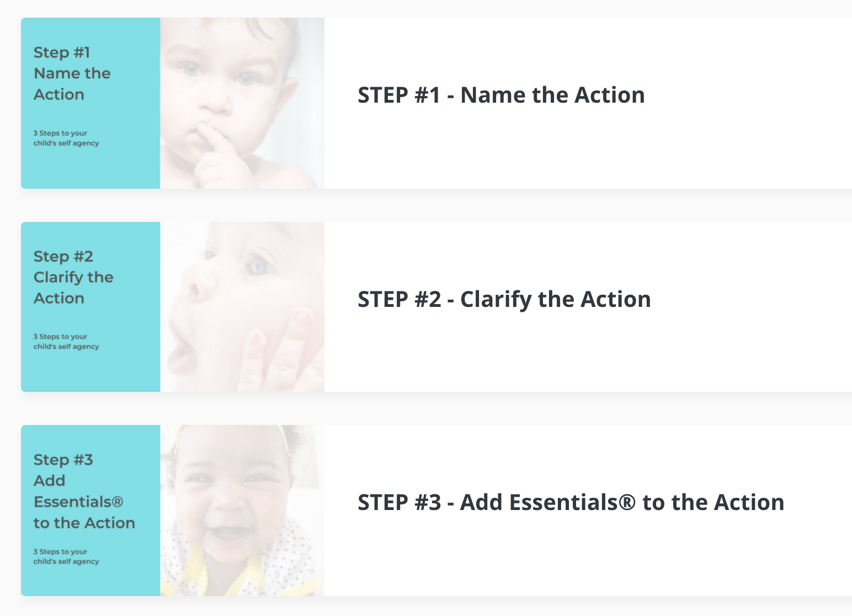Image resolution: width=852 pixels, height=616 pixels.
Task: Click "3 Steps to your child's self agency" caption in Step #1 thumbnail
Action: pos(66,138)
